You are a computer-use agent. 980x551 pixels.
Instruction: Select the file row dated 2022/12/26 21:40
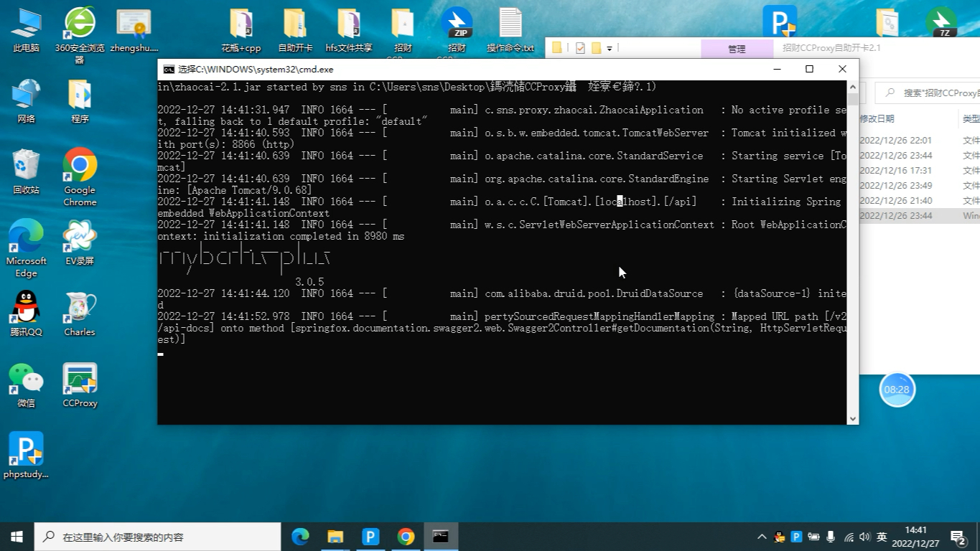pyautogui.click(x=920, y=200)
